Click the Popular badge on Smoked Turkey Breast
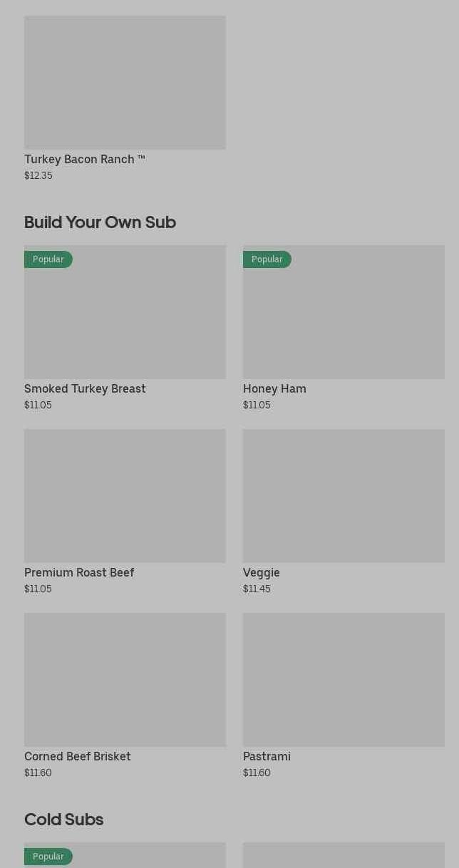Screen dimensions: 459x868 (48, 259)
